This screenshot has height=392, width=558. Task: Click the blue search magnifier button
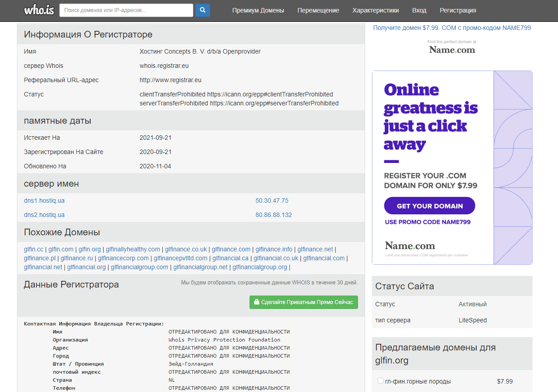(x=203, y=10)
